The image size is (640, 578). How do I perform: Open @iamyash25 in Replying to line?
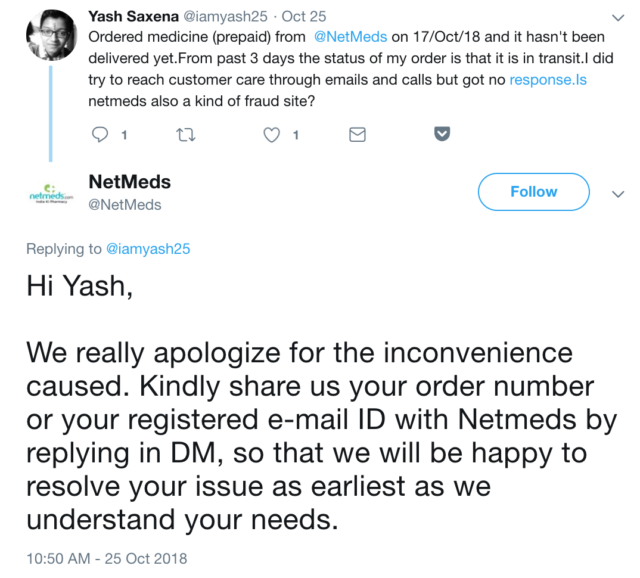146,250
